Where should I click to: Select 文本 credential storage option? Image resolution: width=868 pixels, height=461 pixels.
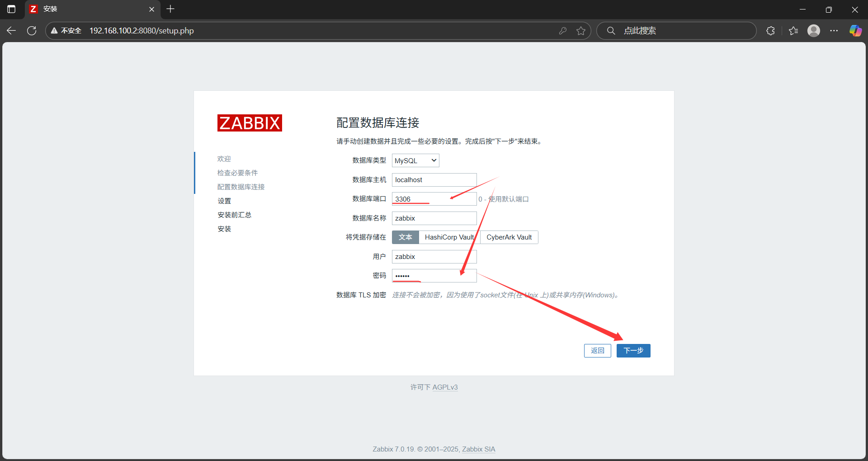(406, 237)
